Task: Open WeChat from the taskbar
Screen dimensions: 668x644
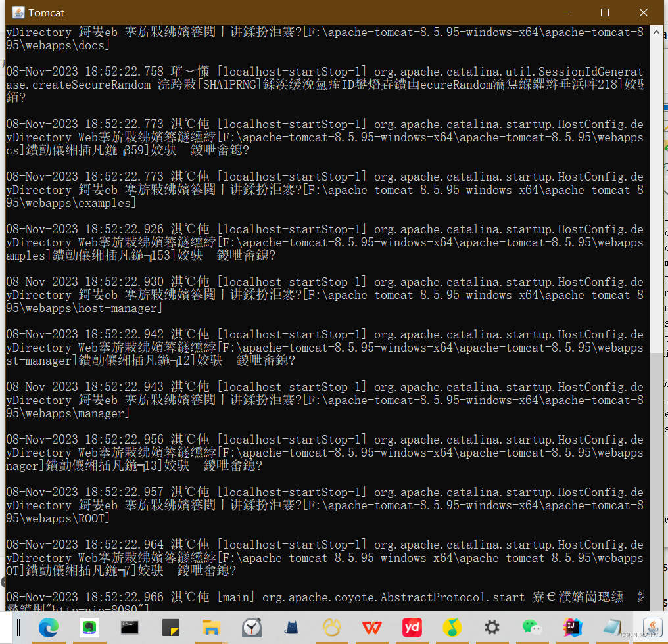Action: pos(532,628)
